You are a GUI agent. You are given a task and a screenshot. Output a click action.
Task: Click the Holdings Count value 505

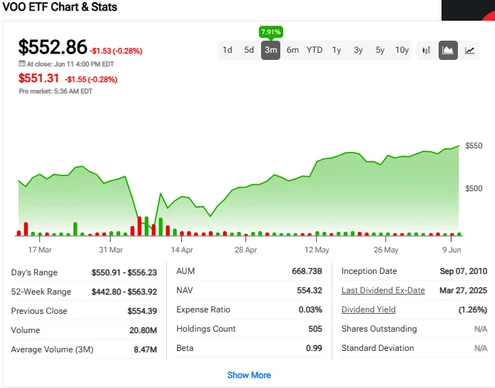pos(315,329)
